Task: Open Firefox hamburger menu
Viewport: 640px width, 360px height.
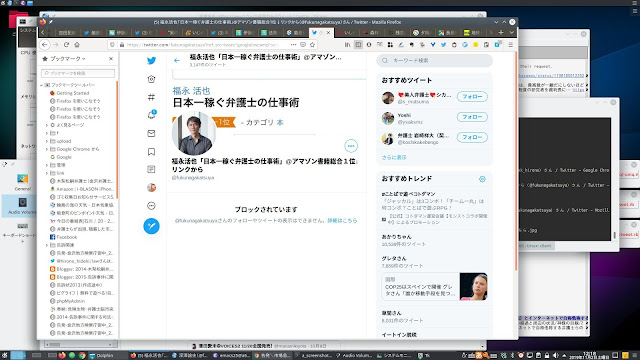Action: click(x=511, y=44)
